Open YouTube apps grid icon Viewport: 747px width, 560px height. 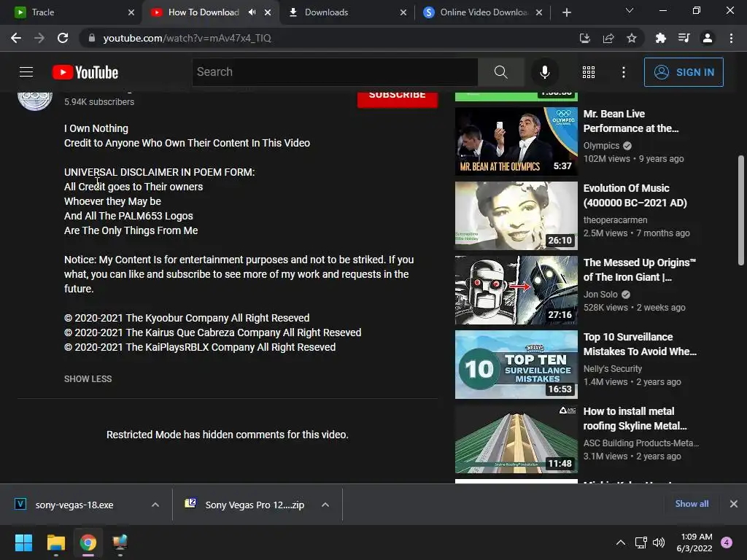(589, 72)
